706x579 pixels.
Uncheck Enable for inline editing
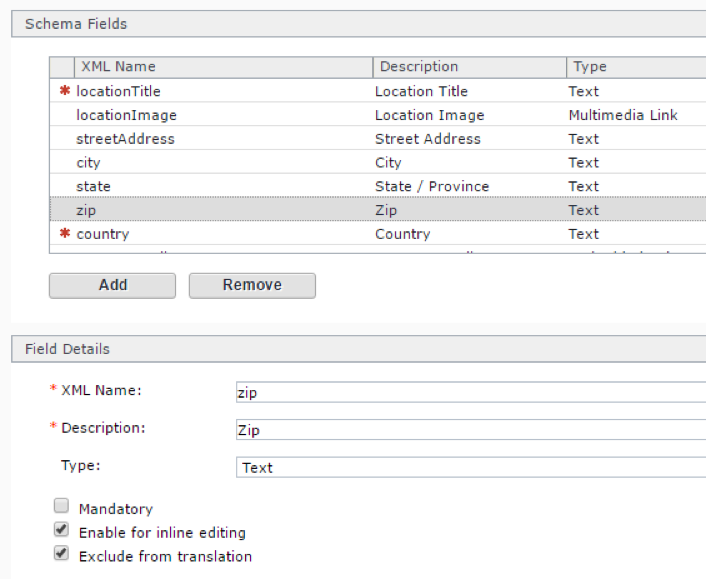[62, 531]
